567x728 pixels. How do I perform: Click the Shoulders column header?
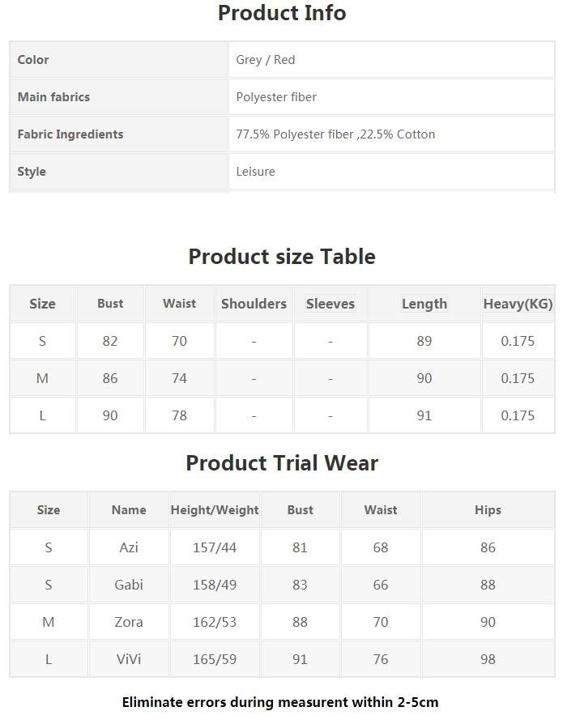[254, 304]
